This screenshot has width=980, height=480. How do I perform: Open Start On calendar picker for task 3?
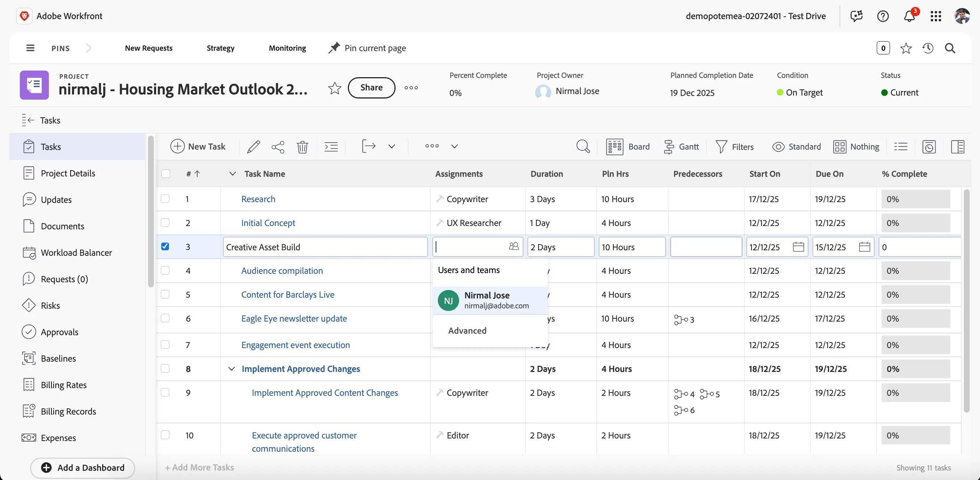pos(798,247)
